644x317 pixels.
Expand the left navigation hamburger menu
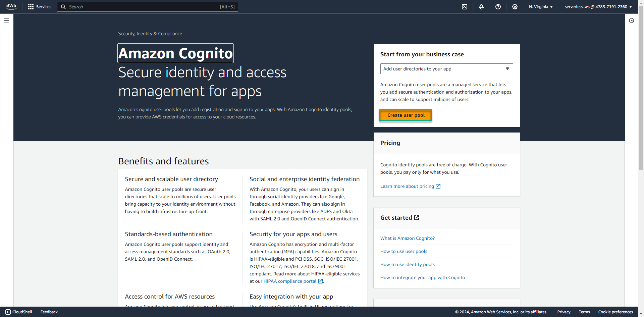[7, 20]
